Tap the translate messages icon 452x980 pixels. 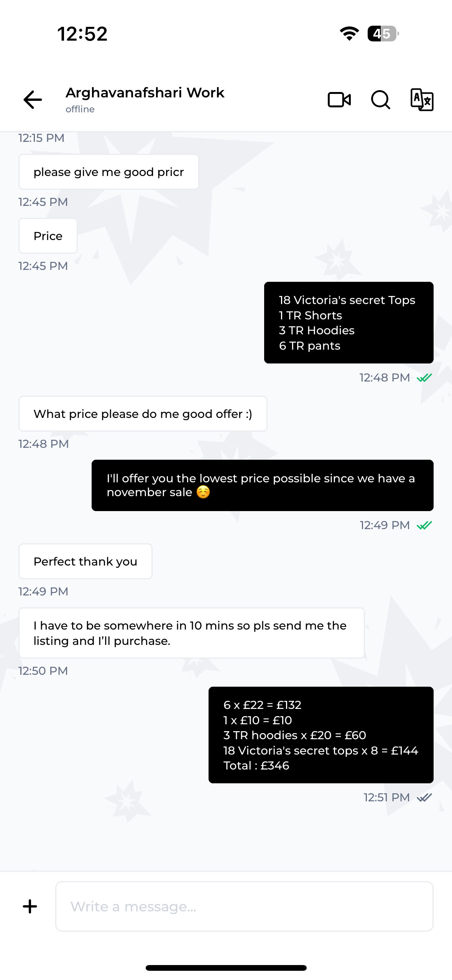pos(422,100)
